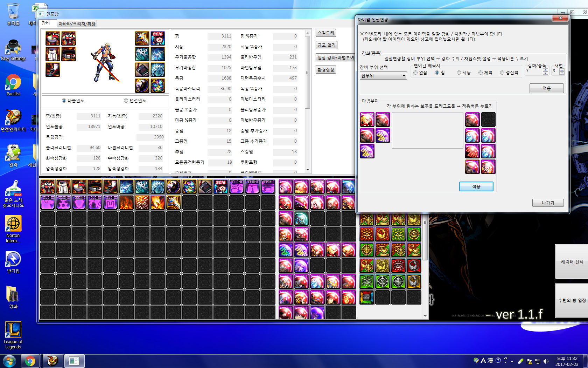Viewport: 588px width, 368px height.
Task: Select the dark book item in inventory grid
Action: coord(205,187)
